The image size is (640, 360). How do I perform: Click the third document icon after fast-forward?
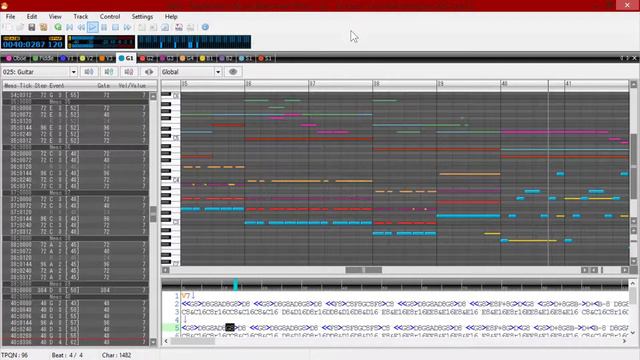(165, 27)
